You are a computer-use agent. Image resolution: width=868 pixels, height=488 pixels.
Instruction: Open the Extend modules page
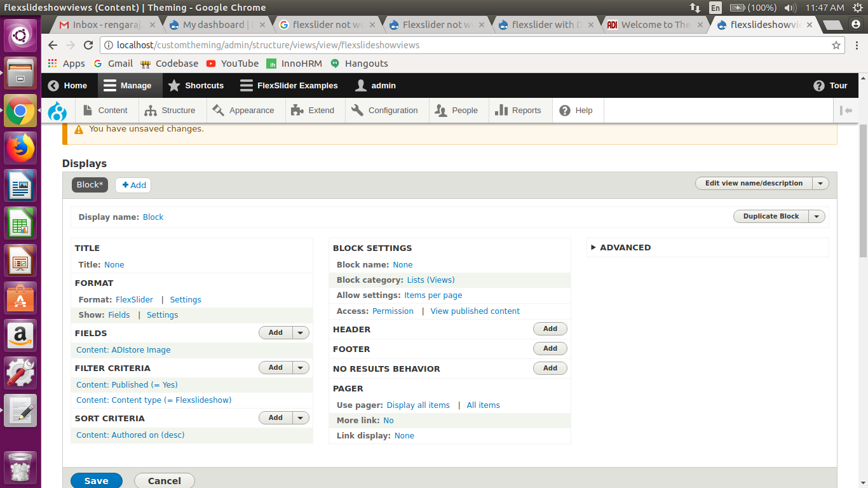315,110
